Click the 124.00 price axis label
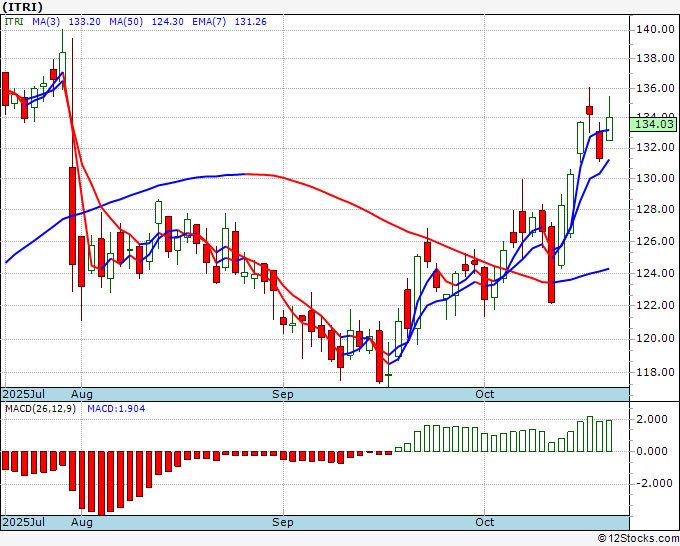Screen dimensions: 680x546 [655, 273]
